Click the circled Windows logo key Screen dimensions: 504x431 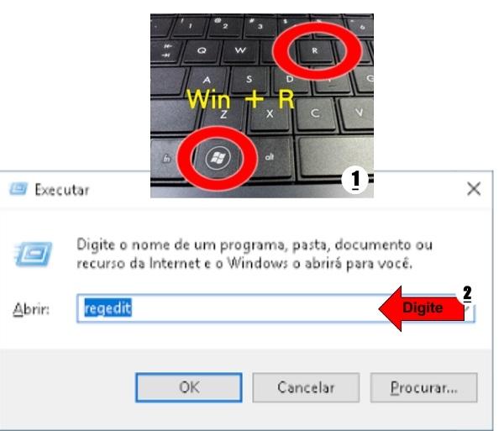pos(218,157)
